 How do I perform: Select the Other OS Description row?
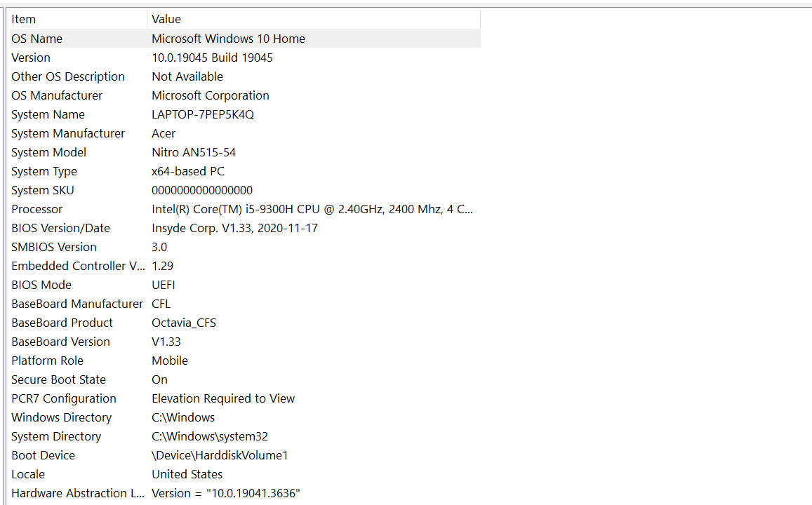point(245,76)
